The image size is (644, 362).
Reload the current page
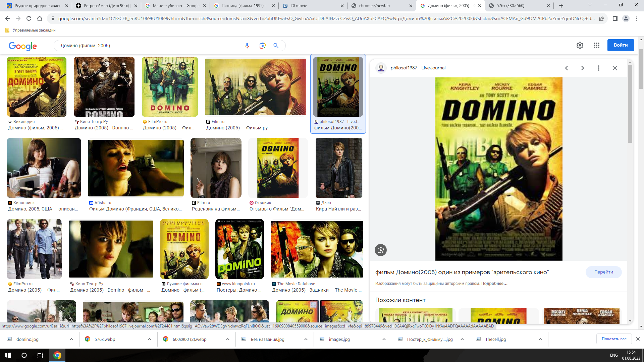point(29,18)
